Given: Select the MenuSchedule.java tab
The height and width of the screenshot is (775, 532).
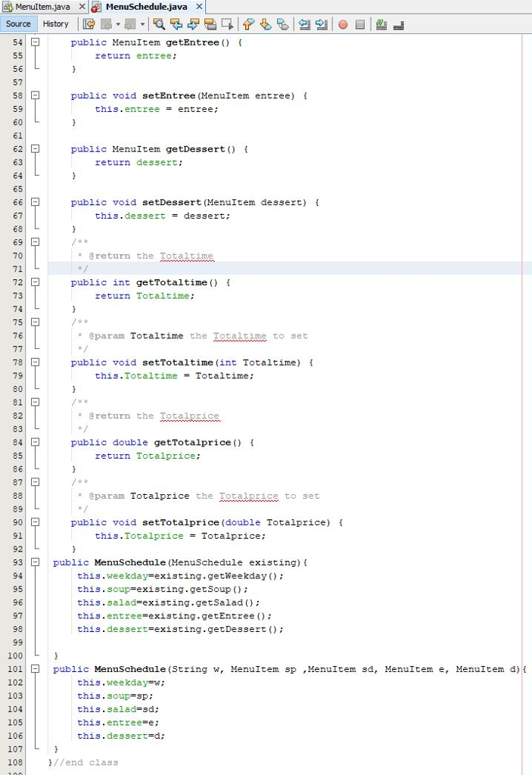Looking at the screenshot, I should click(146, 7).
